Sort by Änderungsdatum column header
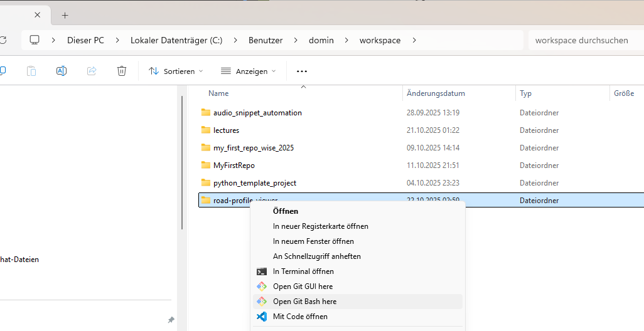 pyautogui.click(x=436, y=93)
